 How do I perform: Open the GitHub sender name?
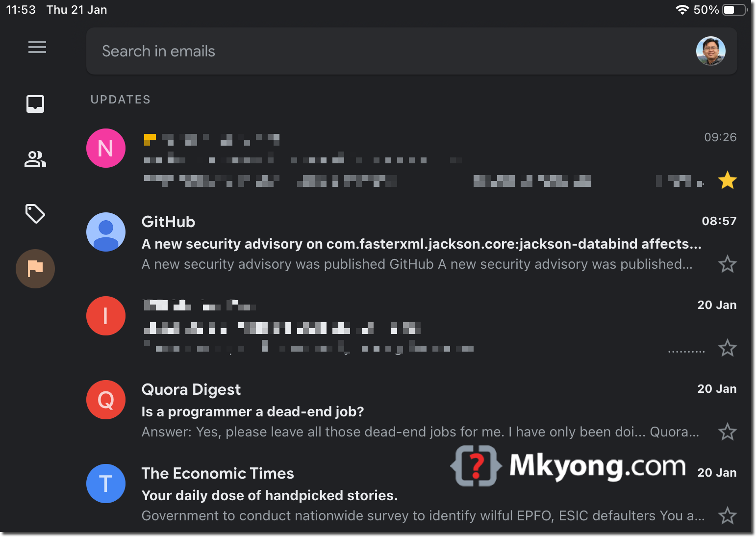pos(168,222)
